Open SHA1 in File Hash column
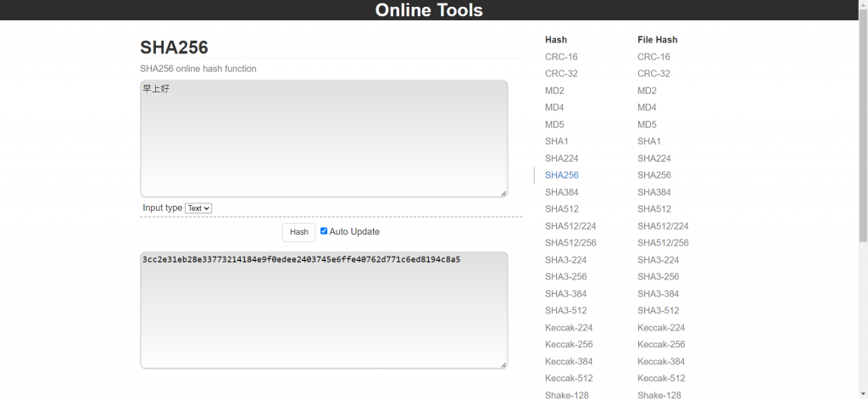The width and height of the screenshot is (868, 399). 648,141
